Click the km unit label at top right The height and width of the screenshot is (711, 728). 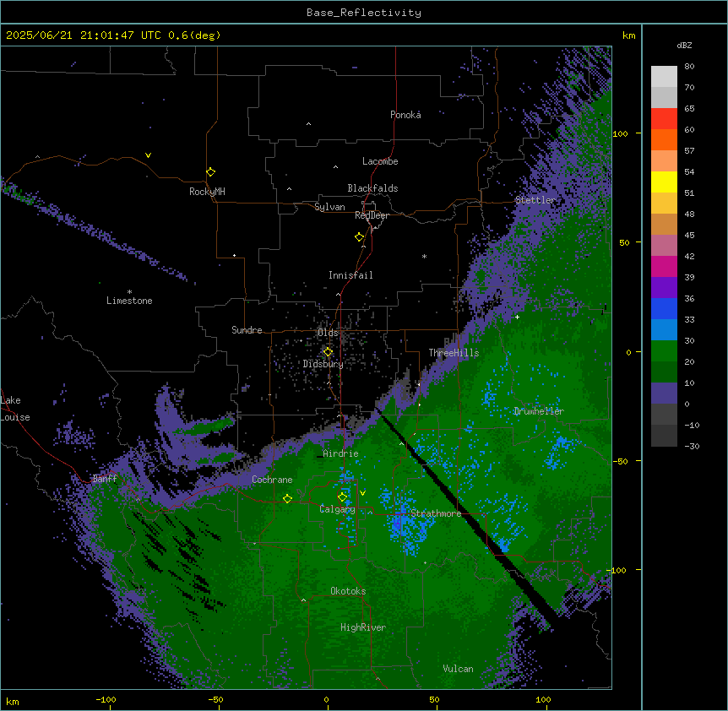[628, 35]
